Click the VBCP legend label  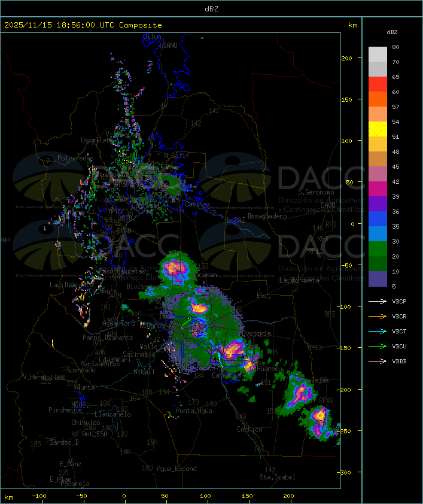[399, 302]
